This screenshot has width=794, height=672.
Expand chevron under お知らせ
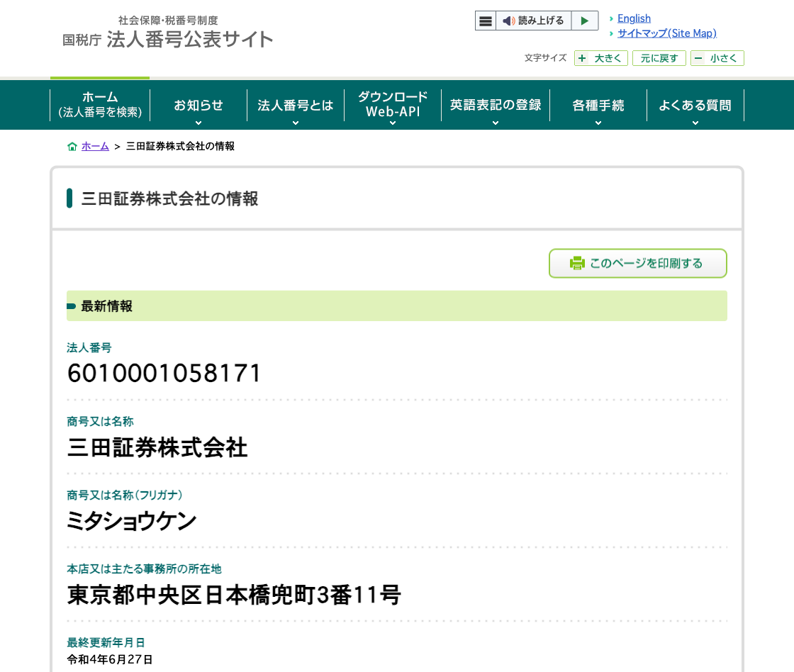[198, 123]
